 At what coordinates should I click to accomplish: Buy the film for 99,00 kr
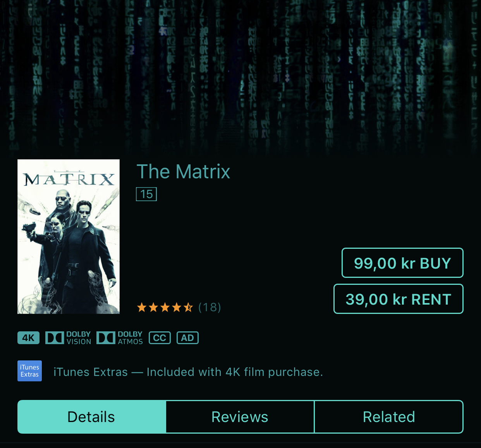coord(402,263)
